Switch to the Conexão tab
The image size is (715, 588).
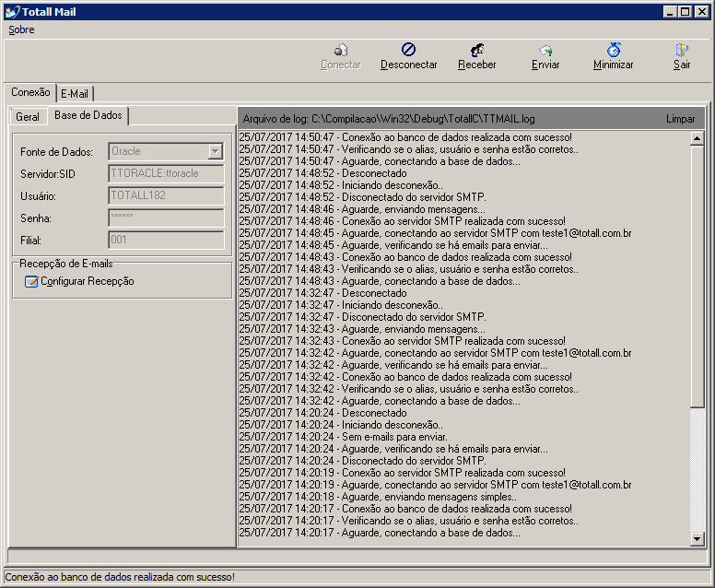[x=30, y=92]
